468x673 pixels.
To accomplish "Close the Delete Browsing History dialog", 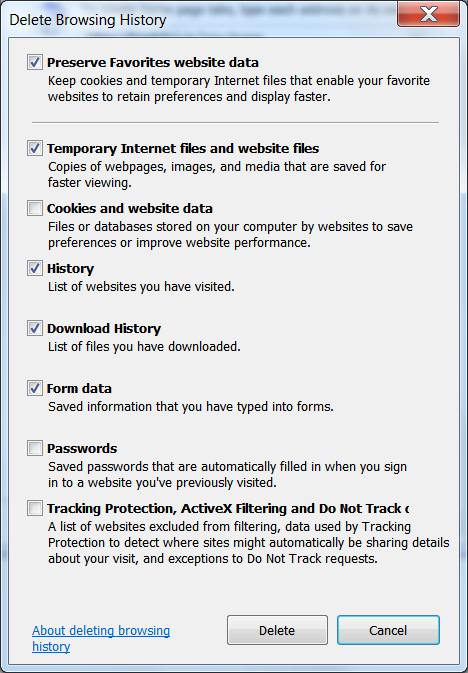I will point(428,15).
